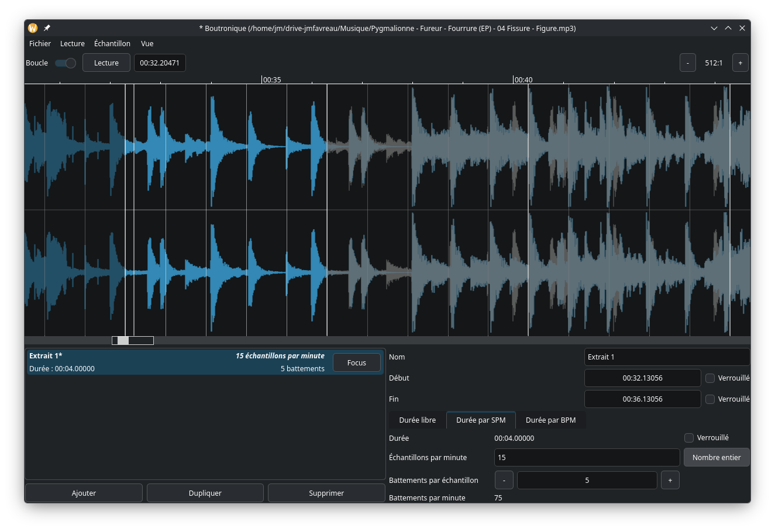775x532 pixels.
Task: Enable Verrouillé checkbox for Fin
Action: 710,399
